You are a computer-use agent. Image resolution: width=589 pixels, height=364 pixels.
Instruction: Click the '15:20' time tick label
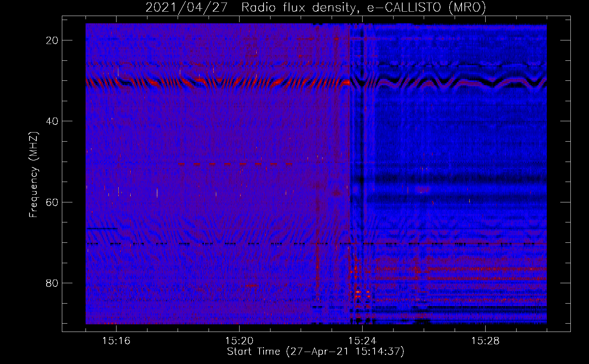tap(239, 341)
